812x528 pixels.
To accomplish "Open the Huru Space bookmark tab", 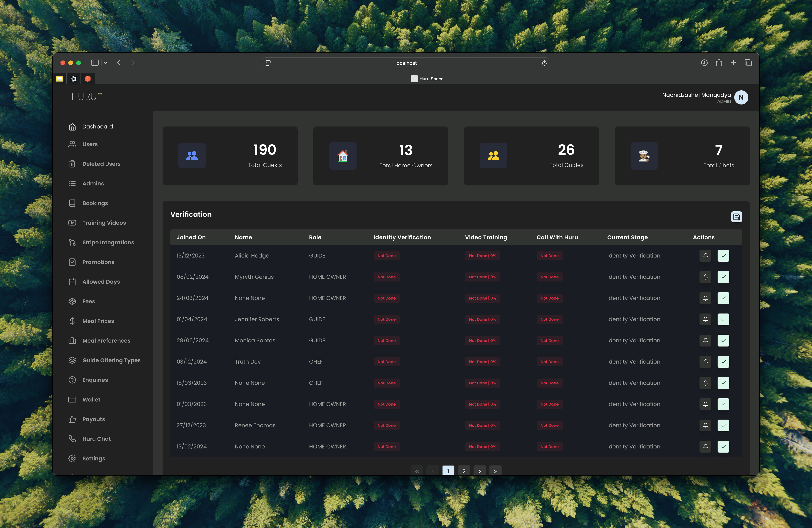I will click(x=427, y=79).
